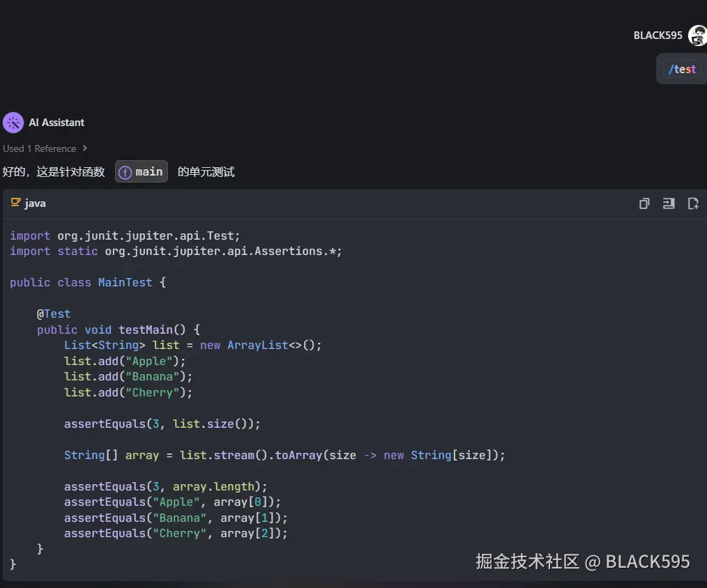Click the BLACK595 user avatar
The width and height of the screenshot is (707, 588).
(x=697, y=35)
